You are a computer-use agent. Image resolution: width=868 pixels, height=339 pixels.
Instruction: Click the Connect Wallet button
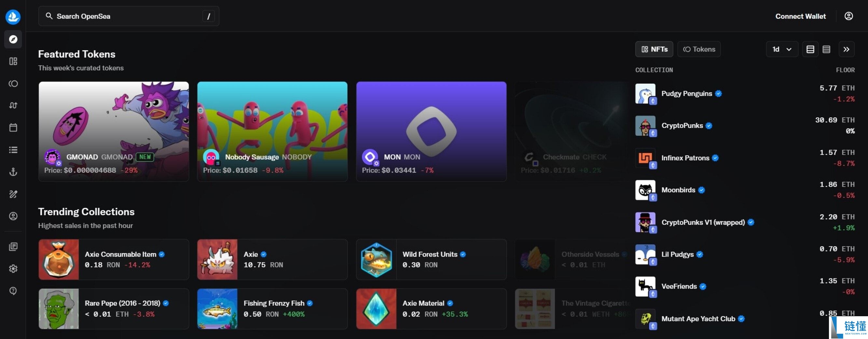pyautogui.click(x=800, y=16)
